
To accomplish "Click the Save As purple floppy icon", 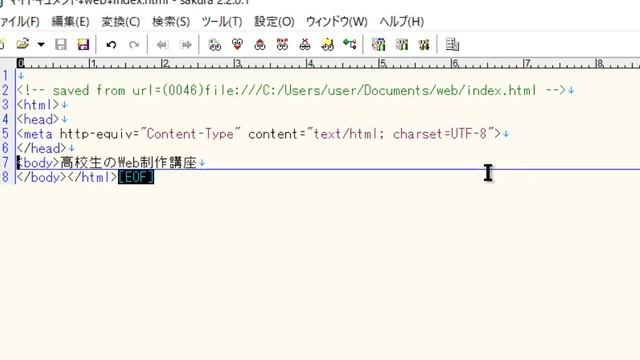I will (x=83, y=44).
